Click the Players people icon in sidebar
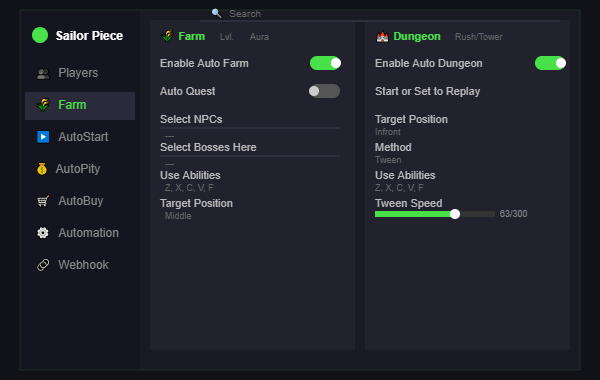Image resolution: width=600 pixels, height=380 pixels. point(43,73)
